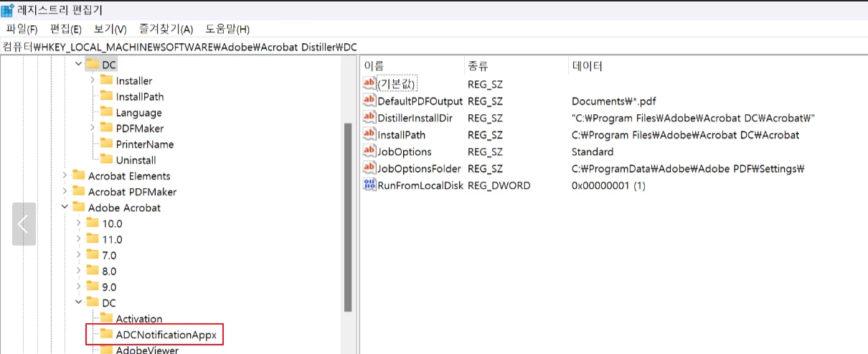Select the AdobeViewer folder icon

[x=106, y=349]
